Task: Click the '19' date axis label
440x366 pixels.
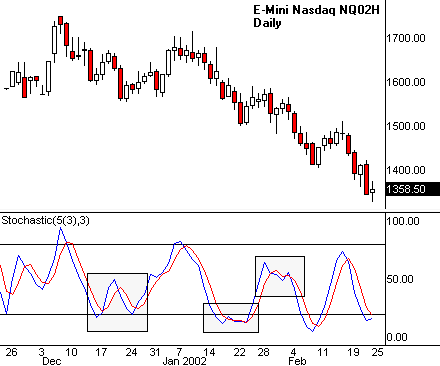Action: click(353, 352)
